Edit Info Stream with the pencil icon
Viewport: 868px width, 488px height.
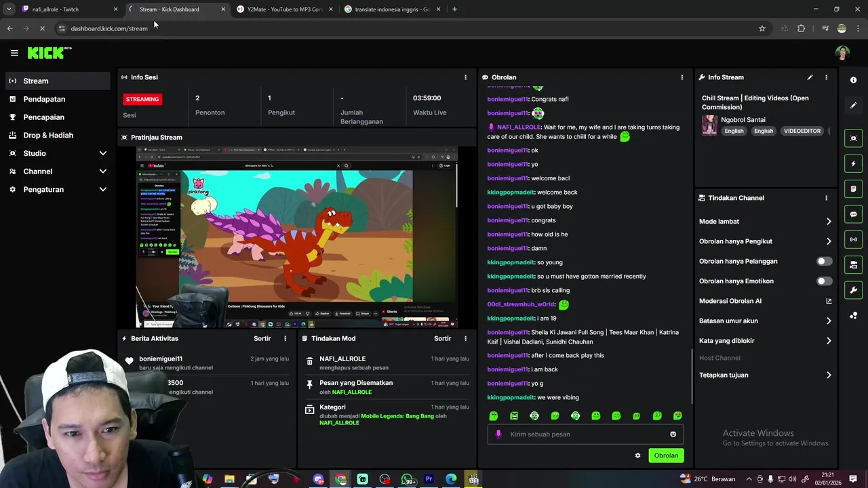810,77
